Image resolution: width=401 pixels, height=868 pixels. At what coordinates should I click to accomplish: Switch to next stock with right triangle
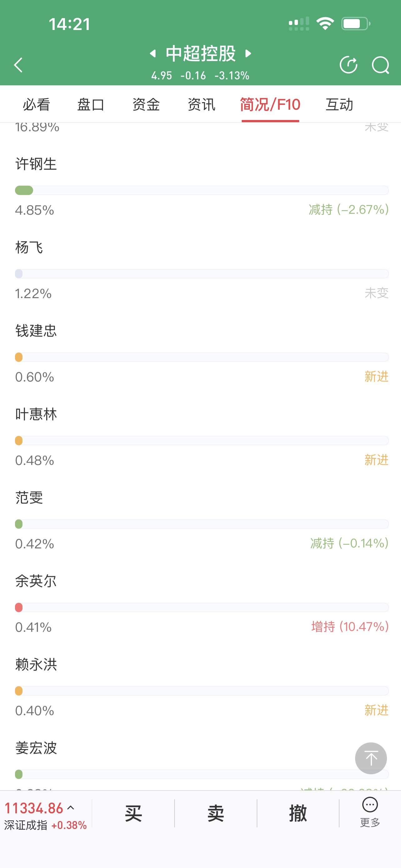pyautogui.click(x=249, y=53)
